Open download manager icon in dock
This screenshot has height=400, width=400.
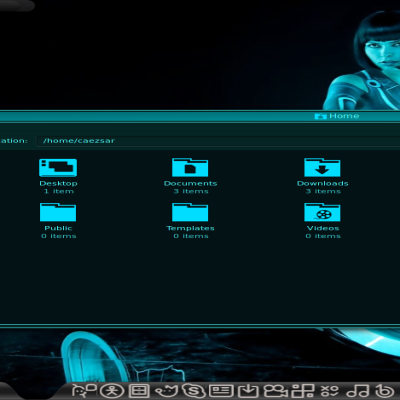point(248,391)
